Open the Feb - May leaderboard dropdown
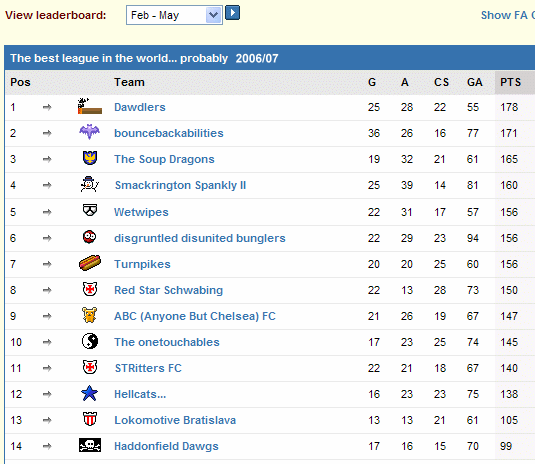 [x=174, y=15]
